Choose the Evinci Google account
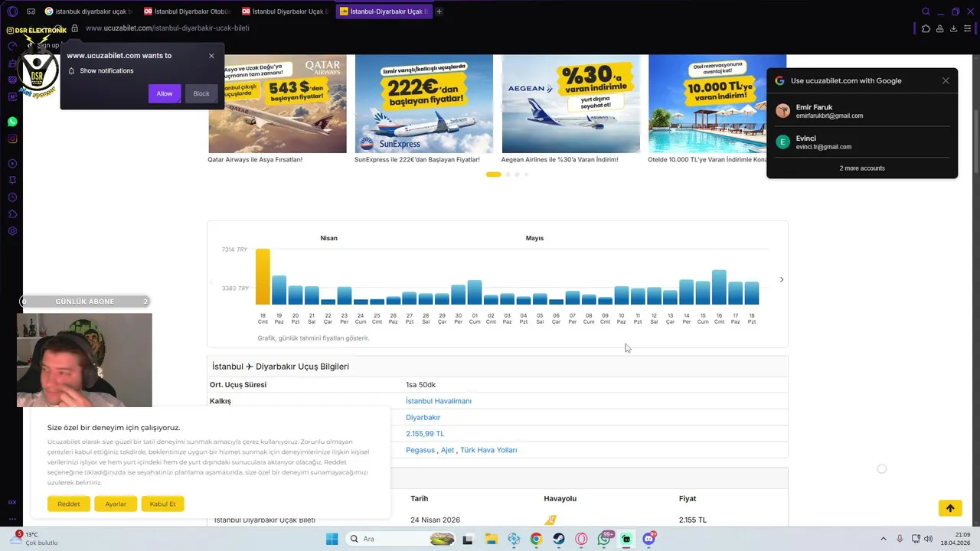The width and height of the screenshot is (980, 551). pos(862,142)
